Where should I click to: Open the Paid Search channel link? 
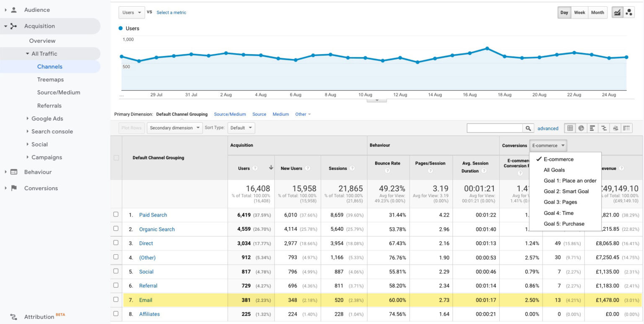tap(153, 215)
